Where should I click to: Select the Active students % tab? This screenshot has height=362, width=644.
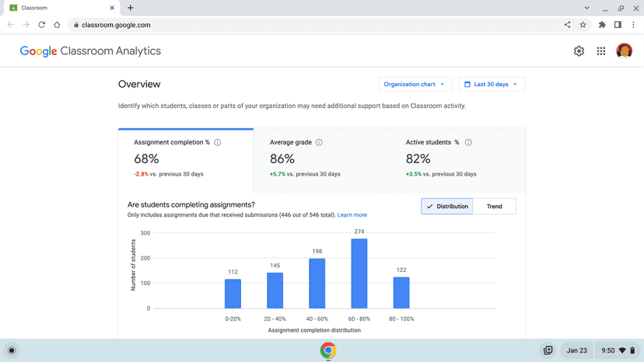(x=457, y=161)
